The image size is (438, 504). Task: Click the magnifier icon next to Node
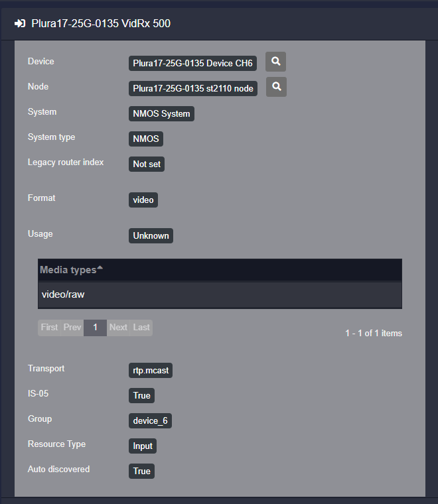click(277, 88)
